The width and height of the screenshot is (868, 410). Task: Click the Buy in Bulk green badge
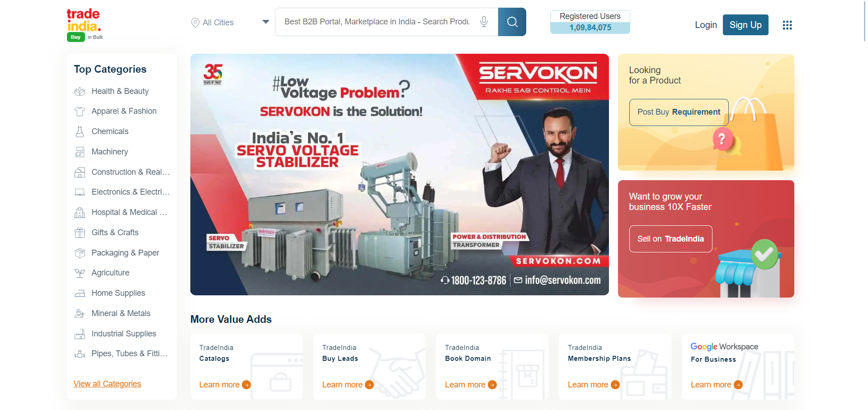[x=75, y=37]
